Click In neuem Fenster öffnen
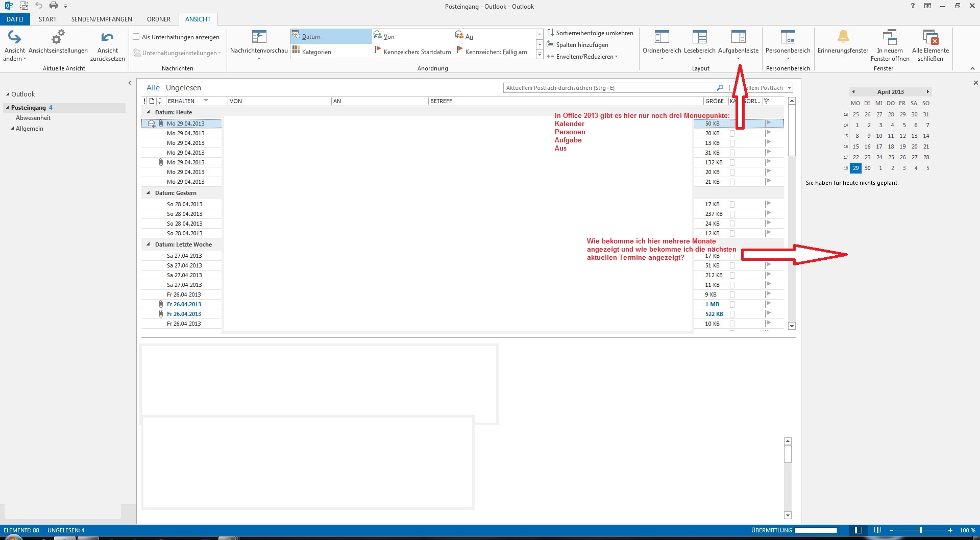The width and height of the screenshot is (980, 540). [x=890, y=45]
